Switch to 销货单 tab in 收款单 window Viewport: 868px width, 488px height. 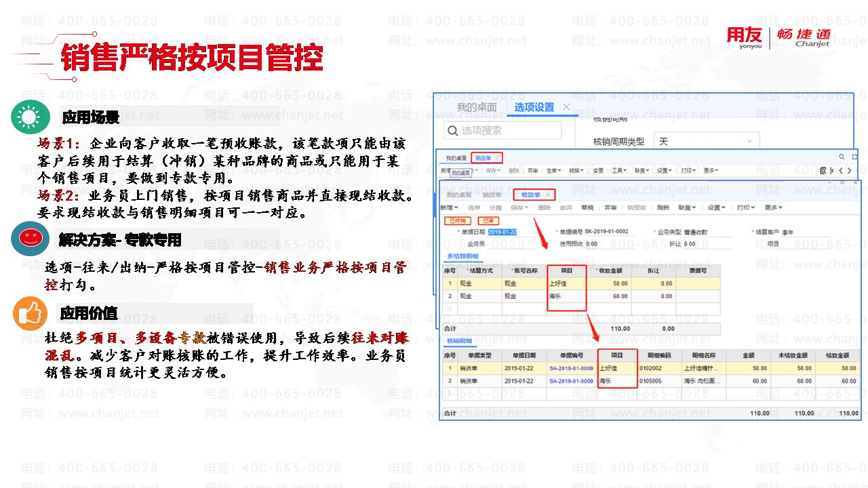point(492,195)
